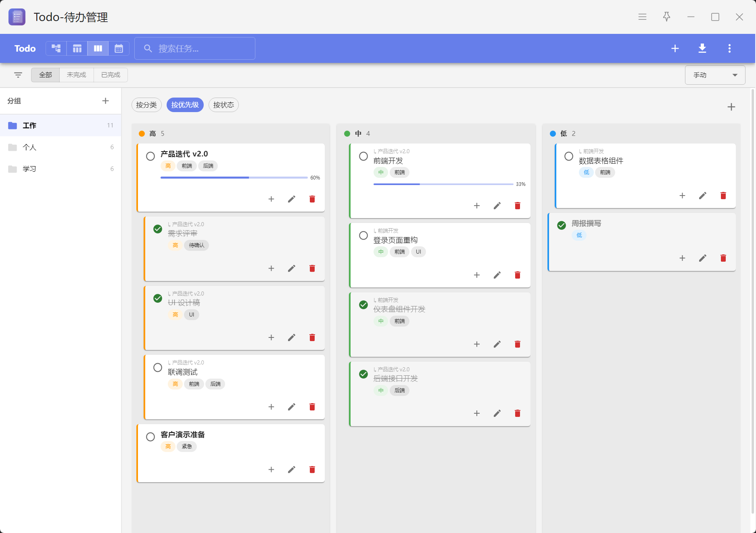Switch to the table view icon
Image resolution: width=756 pixels, height=533 pixels.
coord(77,48)
